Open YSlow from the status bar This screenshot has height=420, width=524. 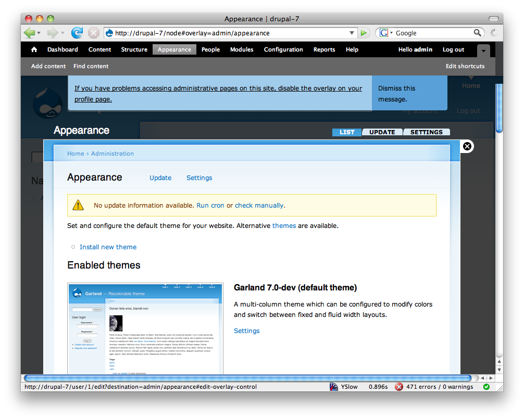(x=344, y=387)
